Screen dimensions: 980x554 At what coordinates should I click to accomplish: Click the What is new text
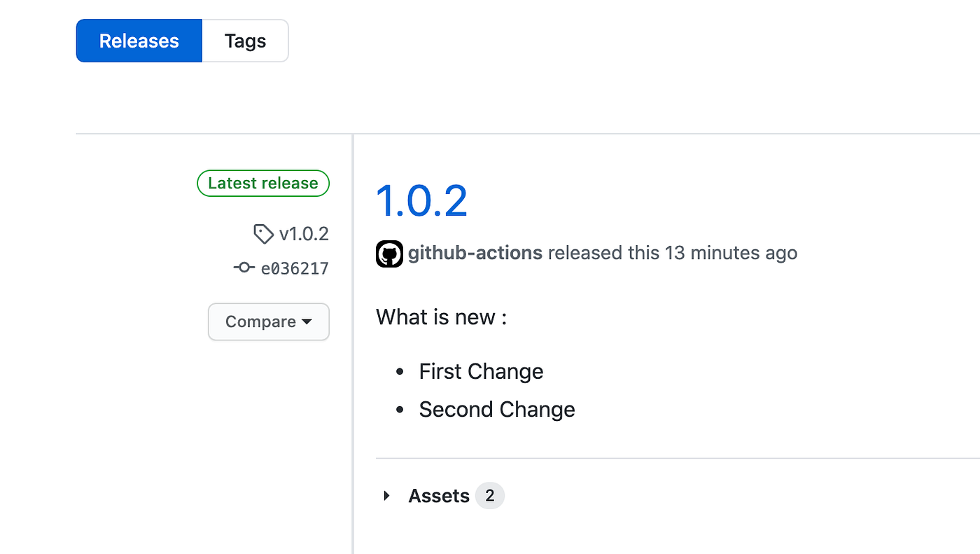[x=441, y=317]
